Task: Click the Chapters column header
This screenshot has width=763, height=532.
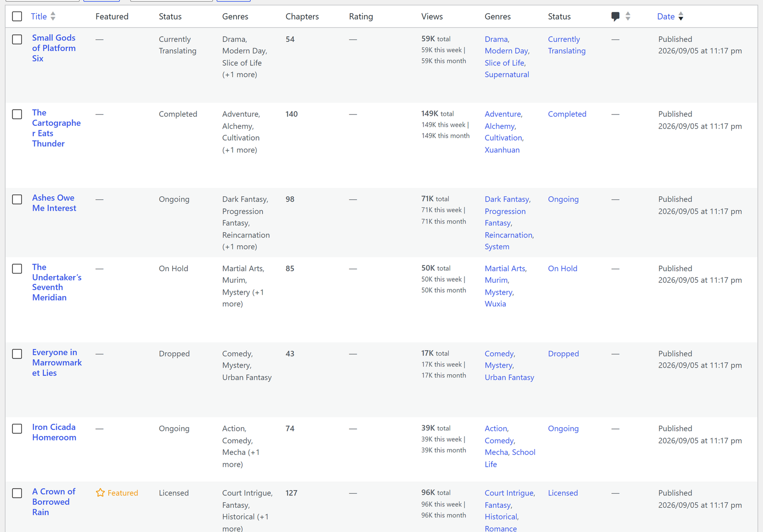Action: click(x=302, y=16)
